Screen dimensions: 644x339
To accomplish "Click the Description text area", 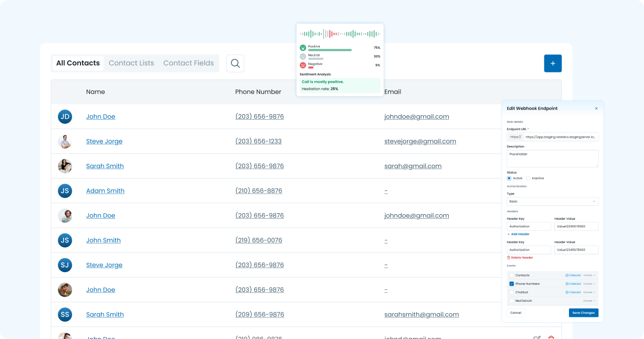I will coord(552,158).
